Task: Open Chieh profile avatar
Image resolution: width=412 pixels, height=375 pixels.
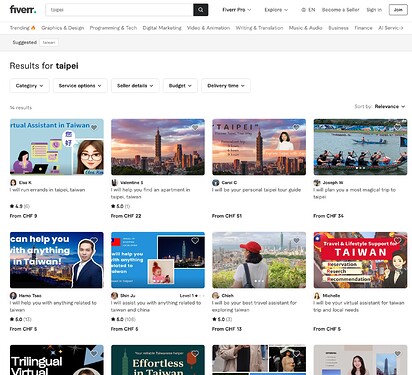Action: 216,296
